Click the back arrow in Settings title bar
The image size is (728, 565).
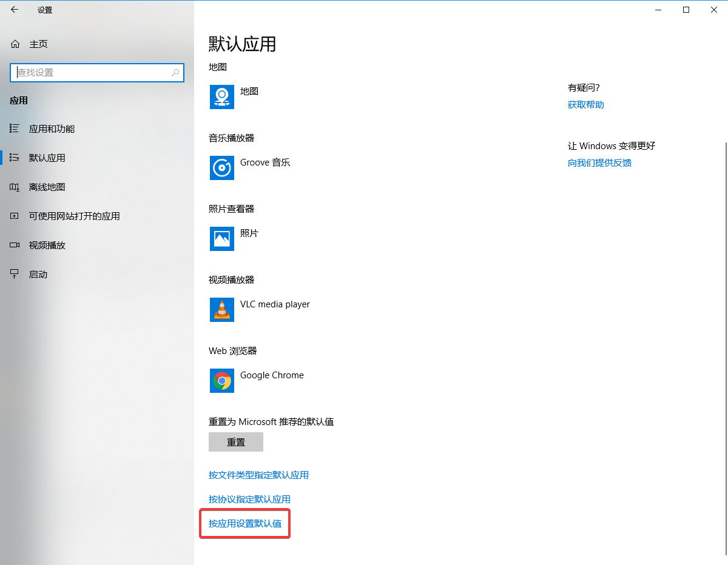point(15,10)
